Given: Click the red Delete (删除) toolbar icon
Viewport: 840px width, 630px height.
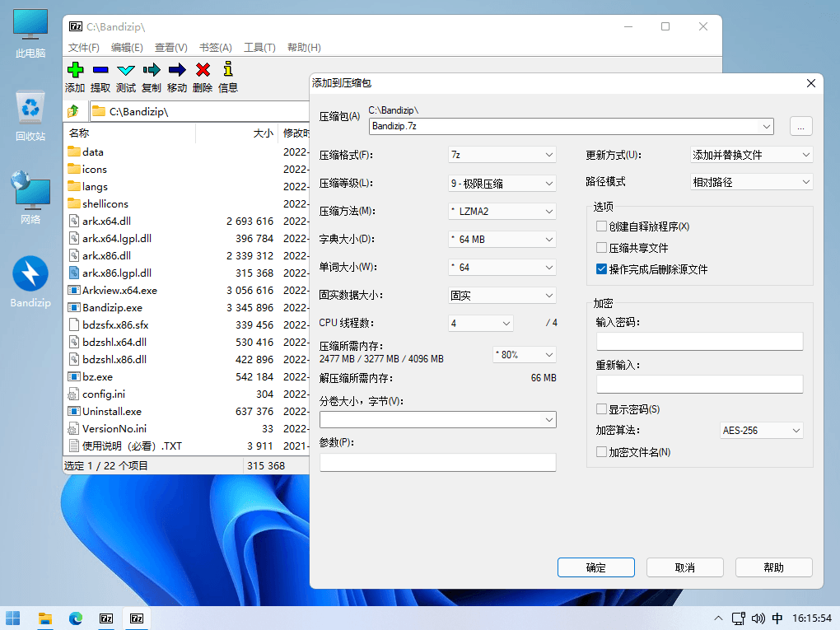Looking at the screenshot, I should tap(203, 70).
